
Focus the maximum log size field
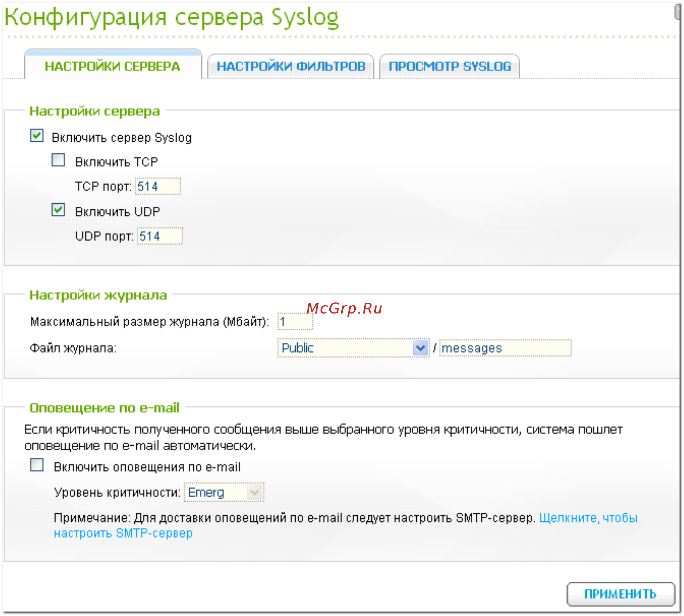295,322
